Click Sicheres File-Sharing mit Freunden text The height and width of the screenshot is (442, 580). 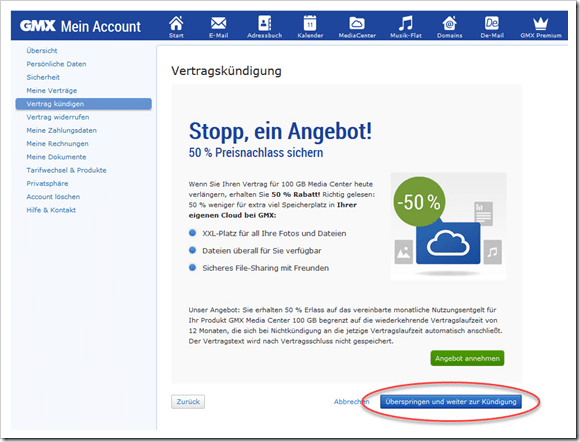click(265, 268)
